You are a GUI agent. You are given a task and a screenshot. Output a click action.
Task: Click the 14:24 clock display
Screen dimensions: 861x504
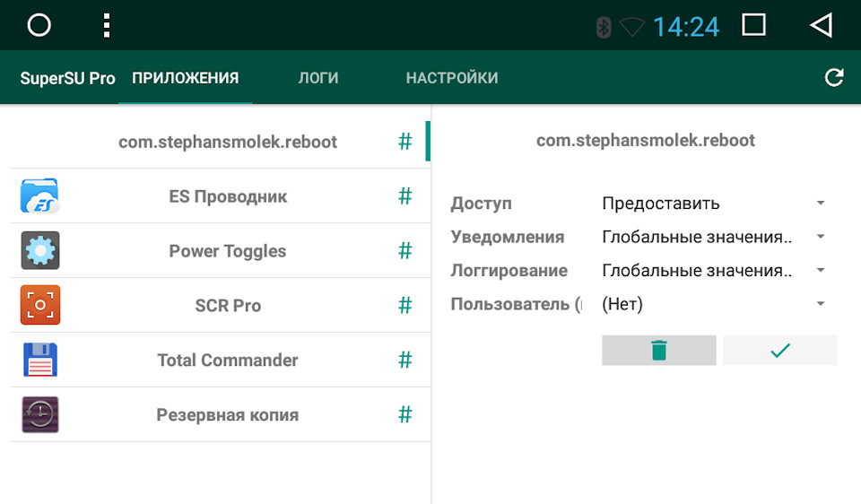(x=686, y=27)
